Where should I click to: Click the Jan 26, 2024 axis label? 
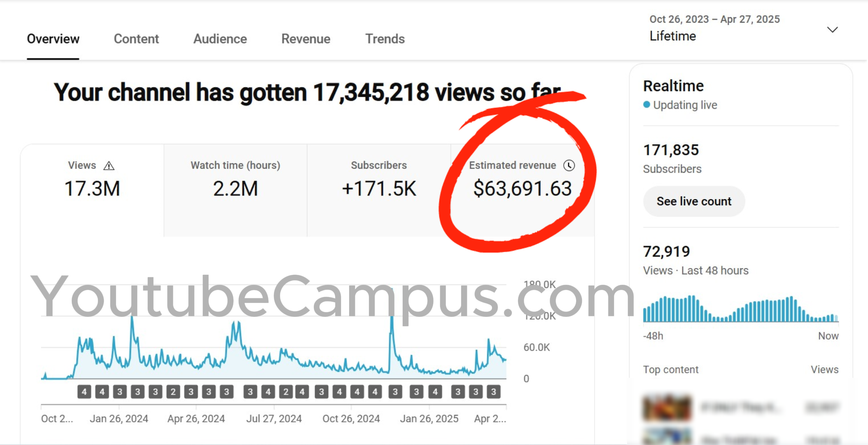119,419
